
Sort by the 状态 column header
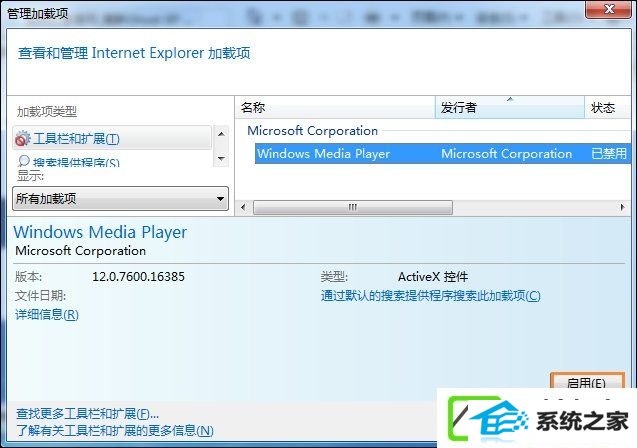pyautogui.click(x=608, y=108)
